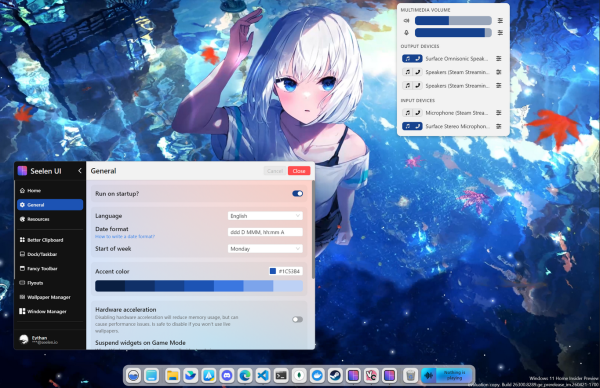Open Wallpaper Manager settings
Viewport: 600px width, 388px height.
[x=50, y=297]
